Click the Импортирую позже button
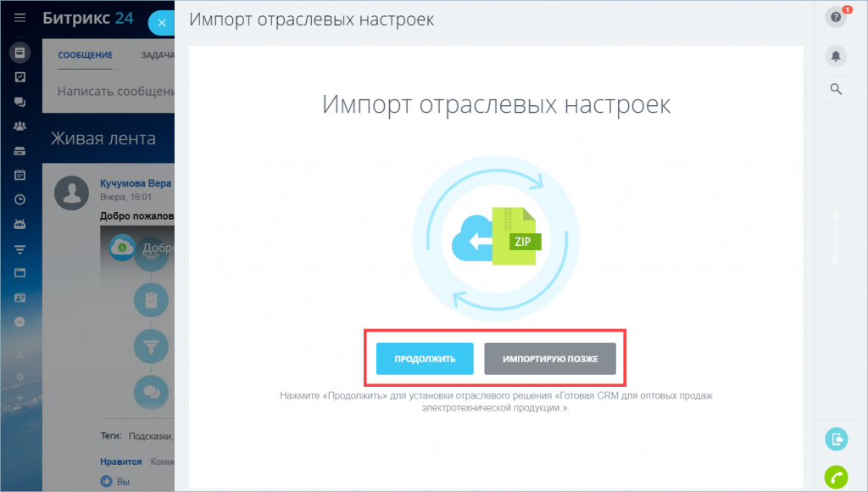868x492 pixels. pos(550,359)
